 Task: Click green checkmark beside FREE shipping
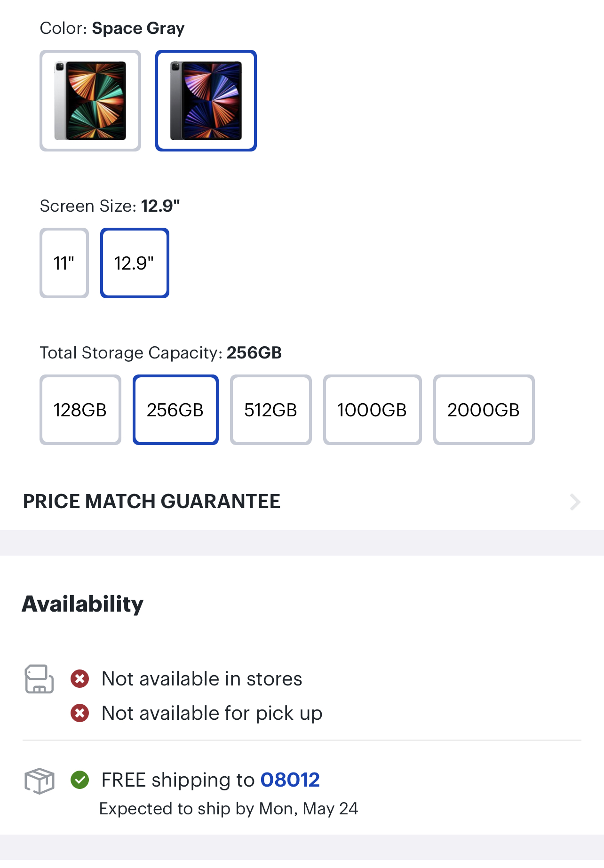tap(80, 780)
